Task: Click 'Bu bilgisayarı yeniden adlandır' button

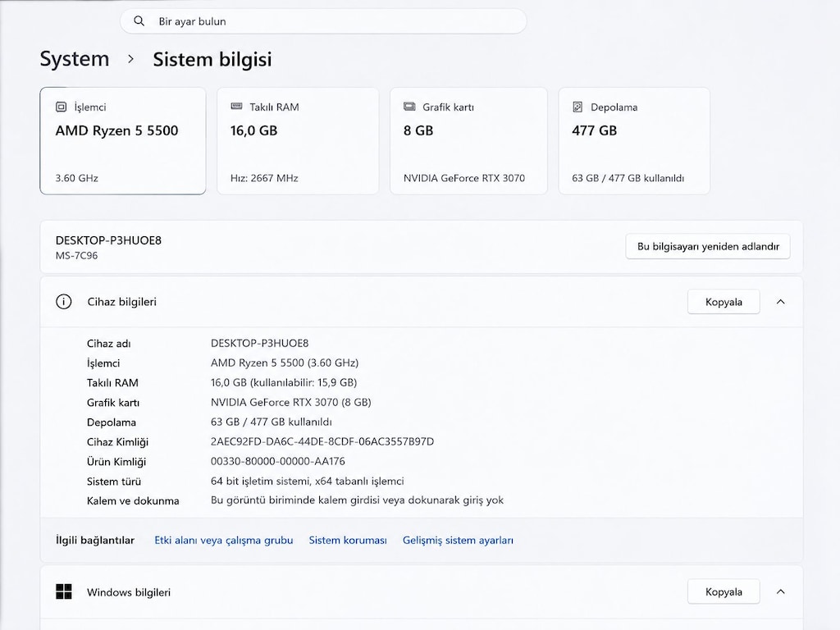Action: [708, 246]
